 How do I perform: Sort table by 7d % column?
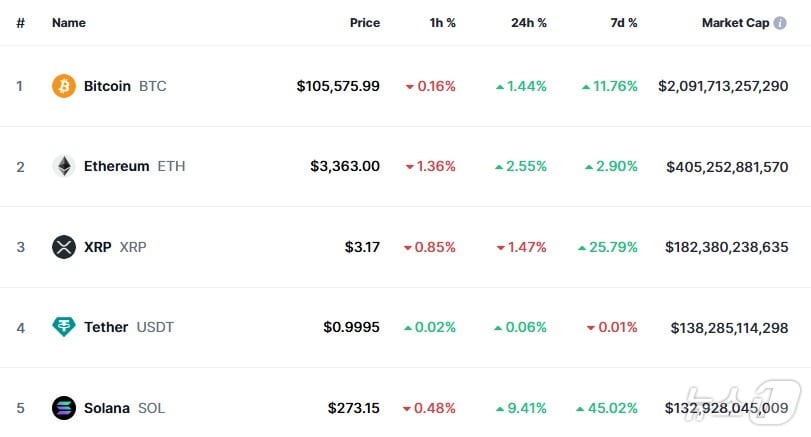622,23
